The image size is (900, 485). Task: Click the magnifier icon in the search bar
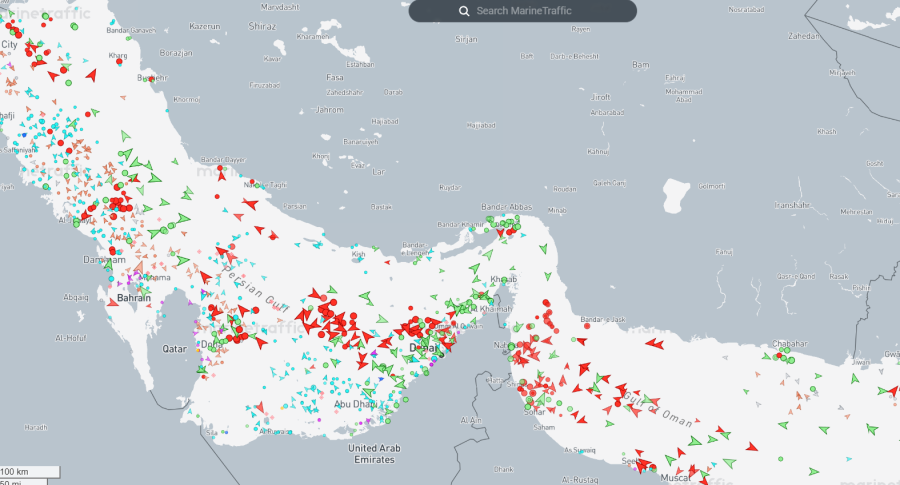[x=464, y=11]
